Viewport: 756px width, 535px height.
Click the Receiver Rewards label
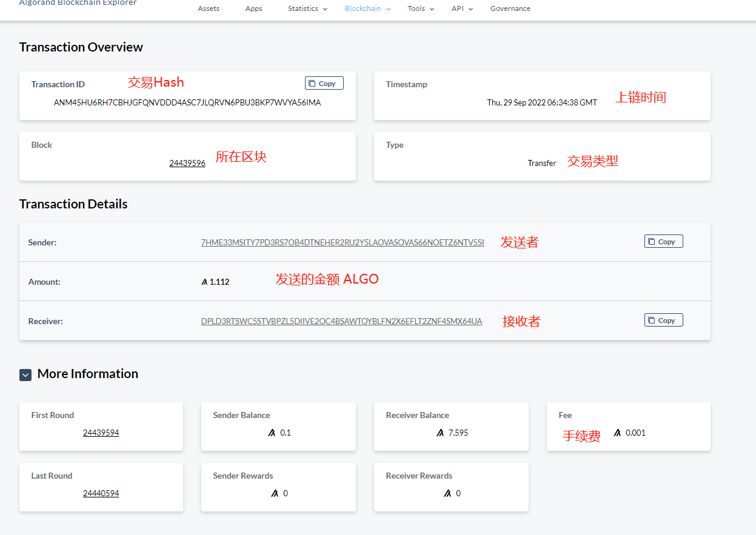point(419,476)
